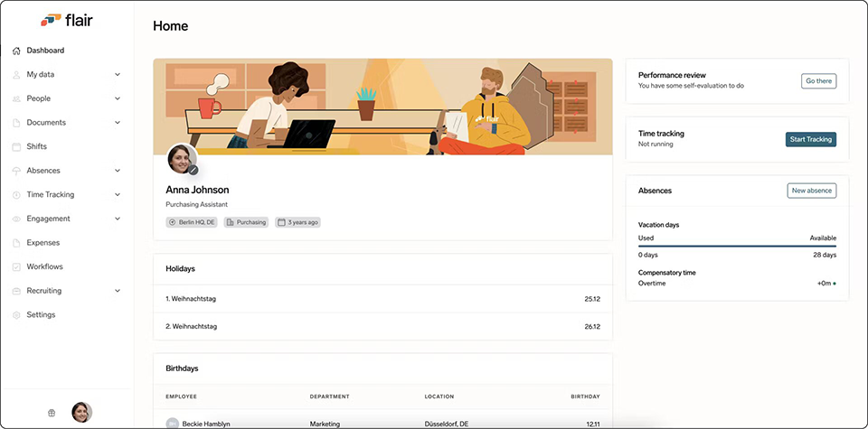Click the building icon in Purchasing tag
868x429 pixels.
[231, 222]
